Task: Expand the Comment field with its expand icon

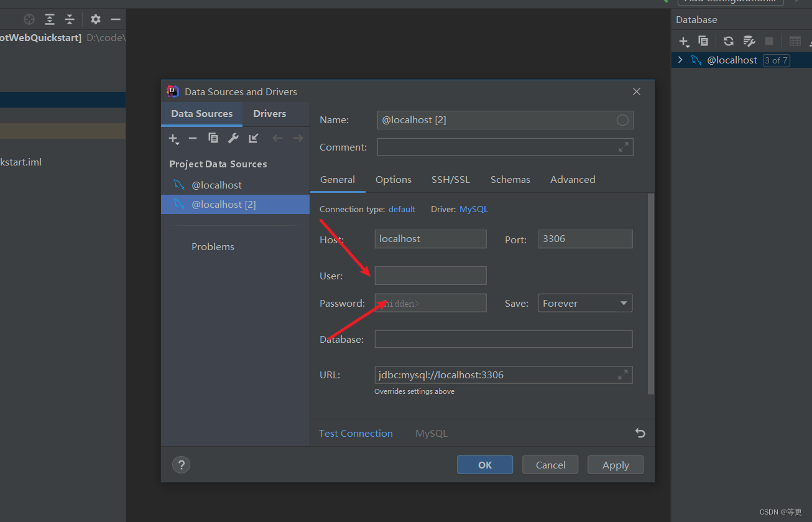Action: coord(623,147)
